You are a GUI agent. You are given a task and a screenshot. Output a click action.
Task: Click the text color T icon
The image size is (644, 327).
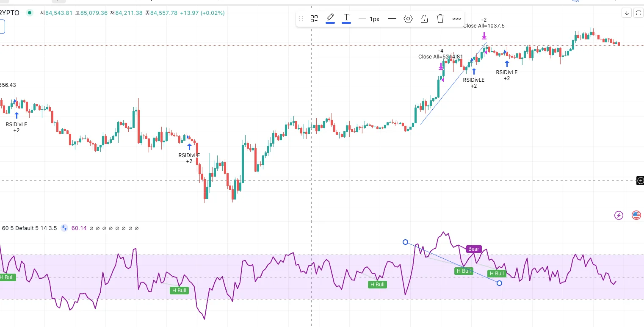346,18
